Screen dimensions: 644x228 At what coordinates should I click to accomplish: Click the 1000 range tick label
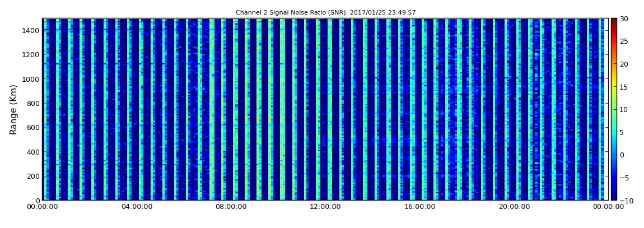pos(31,79)
